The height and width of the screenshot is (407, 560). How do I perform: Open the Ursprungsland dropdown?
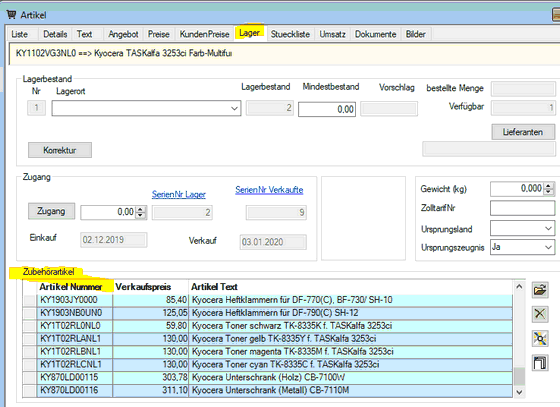(x=548, y=228)
